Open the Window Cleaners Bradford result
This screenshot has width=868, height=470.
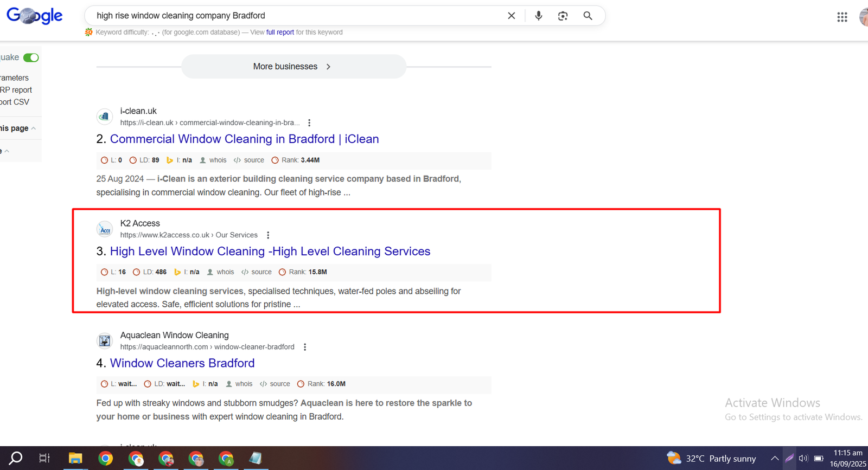point(182,363)
